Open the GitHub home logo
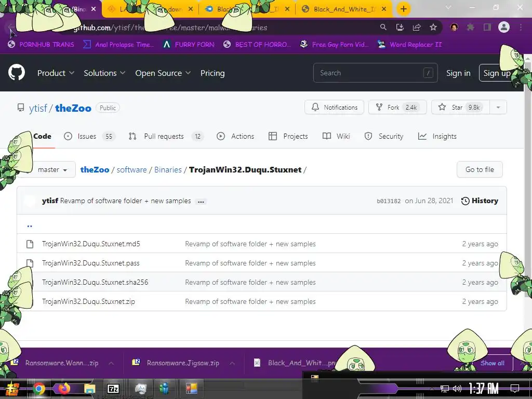The height and width of the screenshot is (399, 532). coord(16,73)
